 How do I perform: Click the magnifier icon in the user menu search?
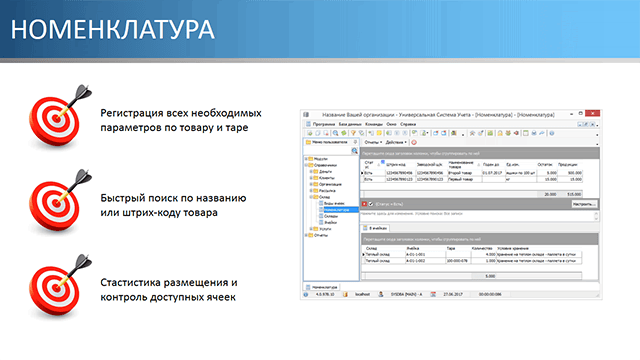(354, 151)
